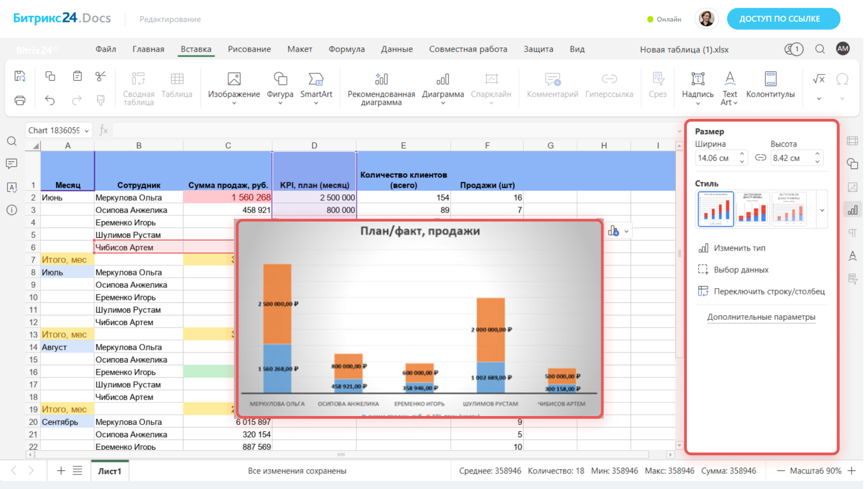Decrease the Высота height stepper value
The image size is (868, 489).
(817, 162)
